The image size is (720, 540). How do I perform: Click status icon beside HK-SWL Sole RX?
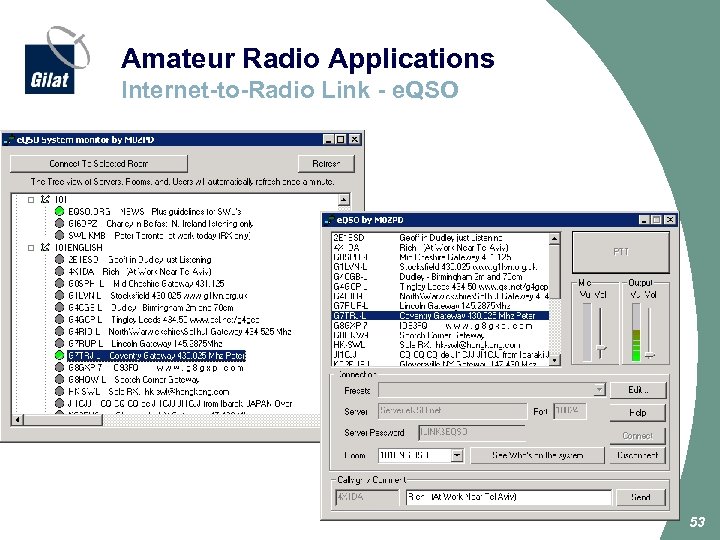59,391
